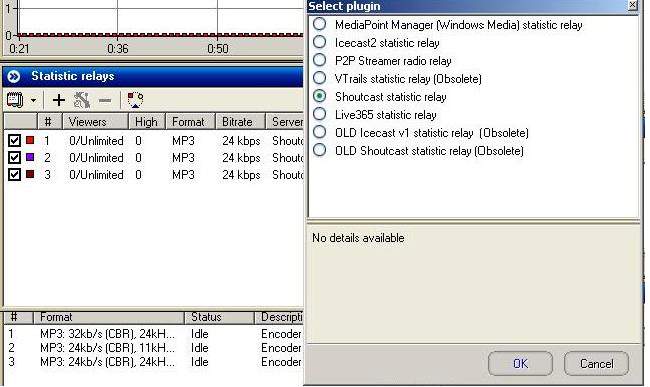Click the remove relay minus icon
This screenshot has height=387, width=650.
click(x=105, y=100)
